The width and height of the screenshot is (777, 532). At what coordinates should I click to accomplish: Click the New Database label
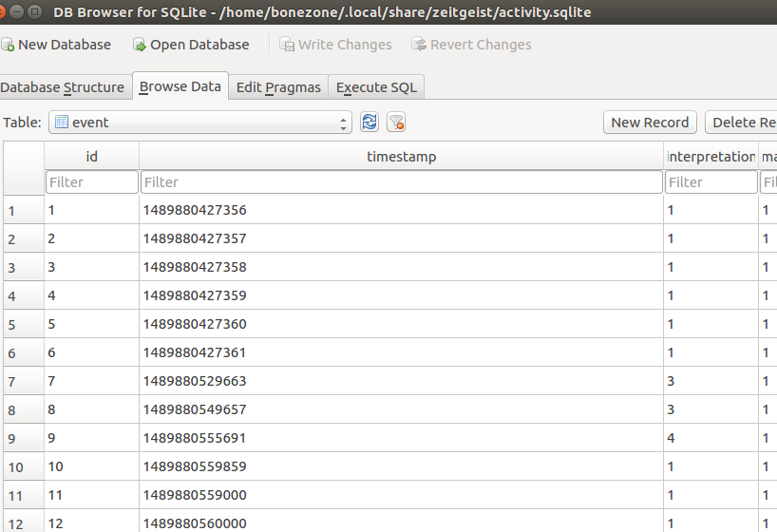tap(65, 45)
